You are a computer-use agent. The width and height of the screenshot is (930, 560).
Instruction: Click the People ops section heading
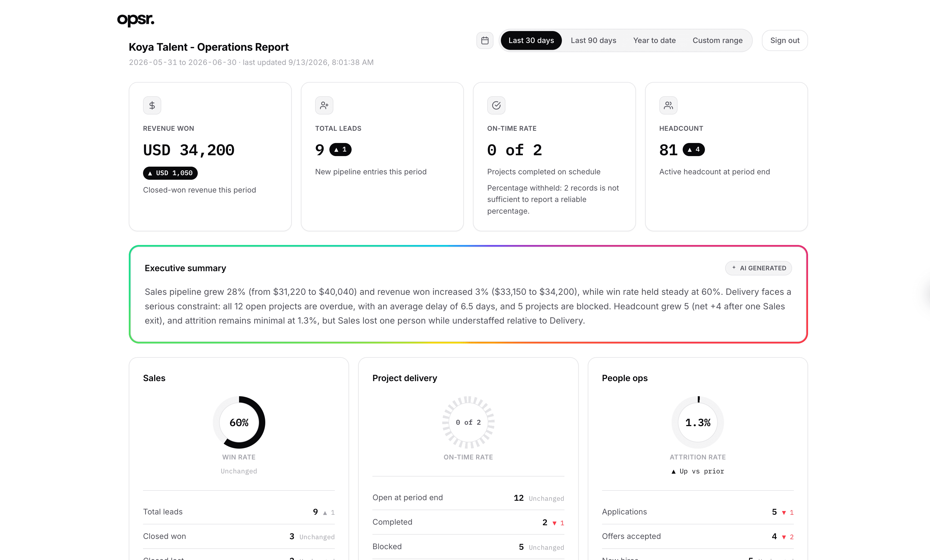[625, 378]
